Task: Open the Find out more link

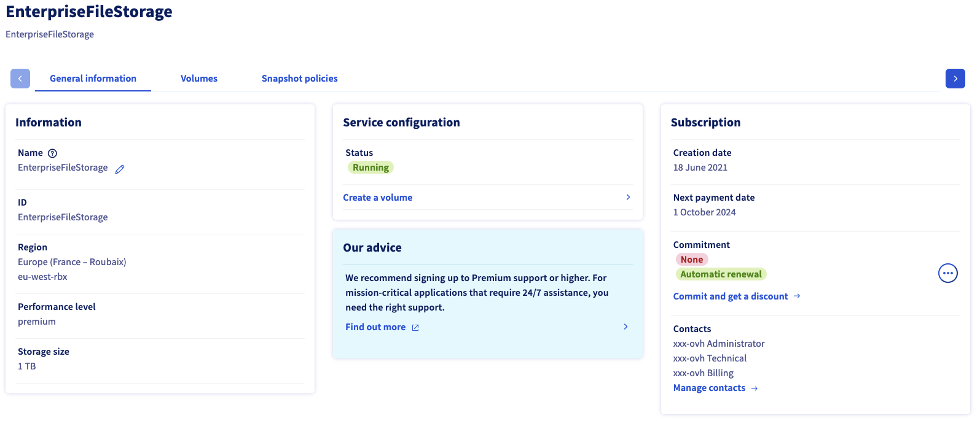Action: pyautogui.click(x=375, y=327)
